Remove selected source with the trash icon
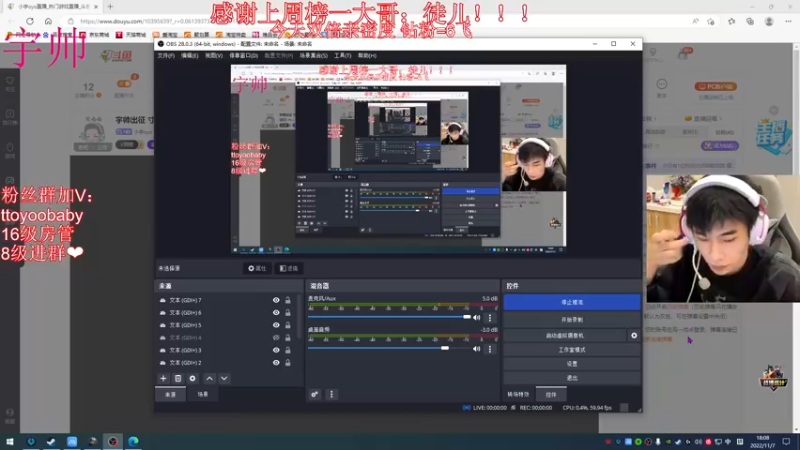 [178, 379]
